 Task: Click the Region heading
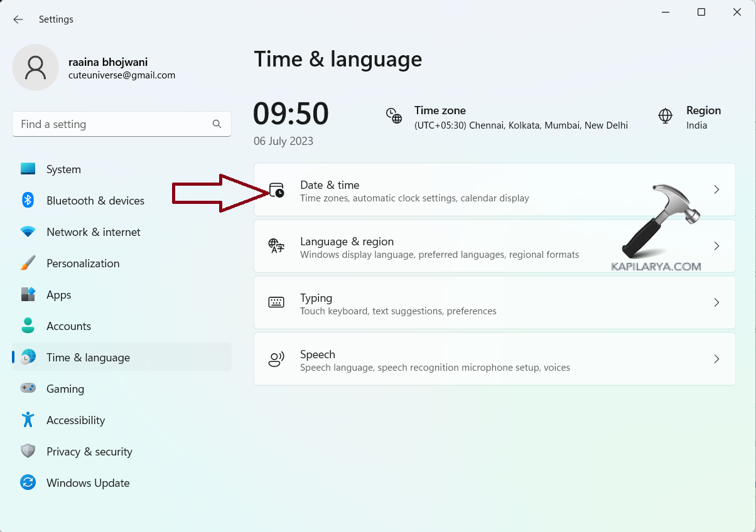click(x=703, y=110)
